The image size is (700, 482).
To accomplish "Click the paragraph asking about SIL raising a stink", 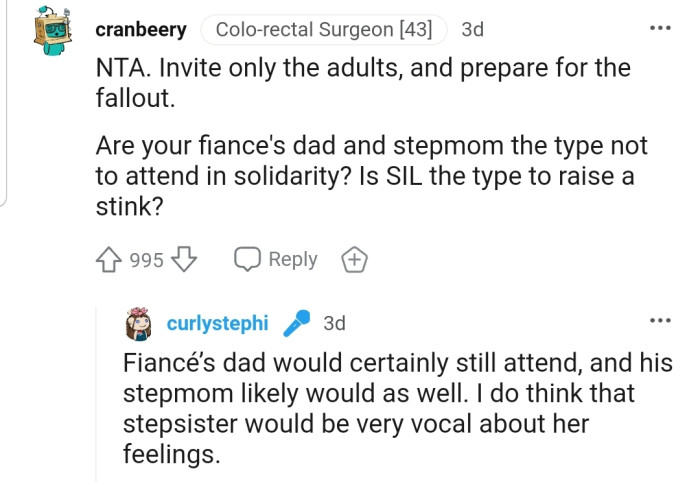I will tap(371, 176).
